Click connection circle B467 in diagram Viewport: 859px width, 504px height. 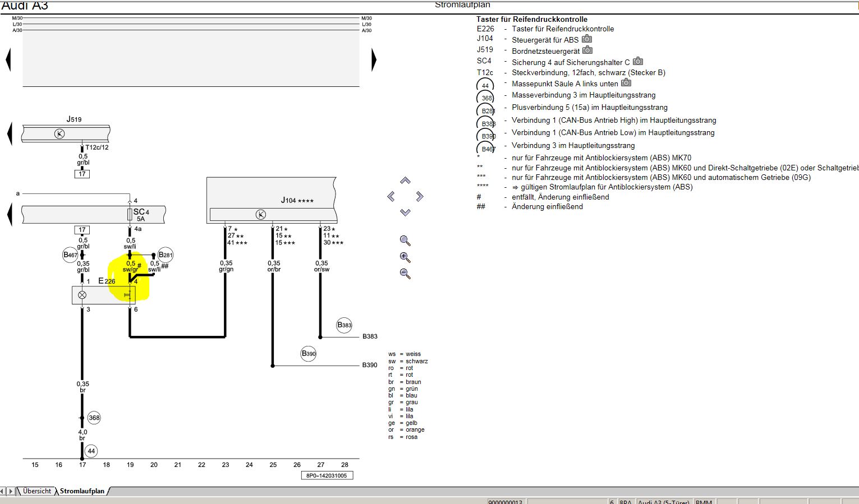point(70,255)
